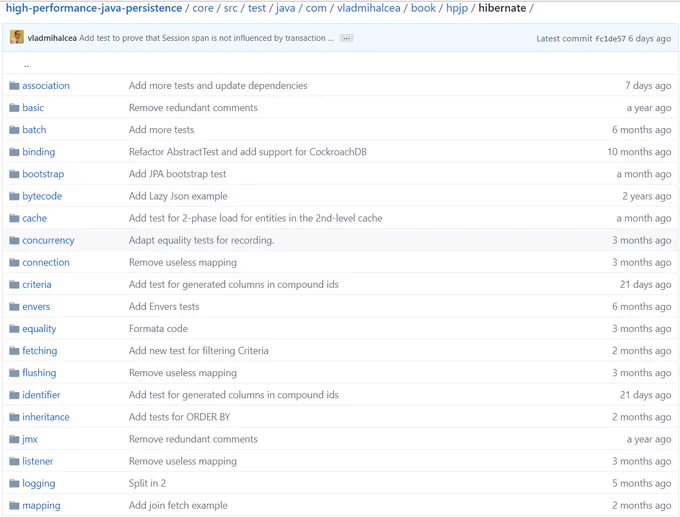Image resolution: width=680 pixels, height=517 pixels.
Task: Go to the java breadcrumb folder
Action: click(285, 8)
